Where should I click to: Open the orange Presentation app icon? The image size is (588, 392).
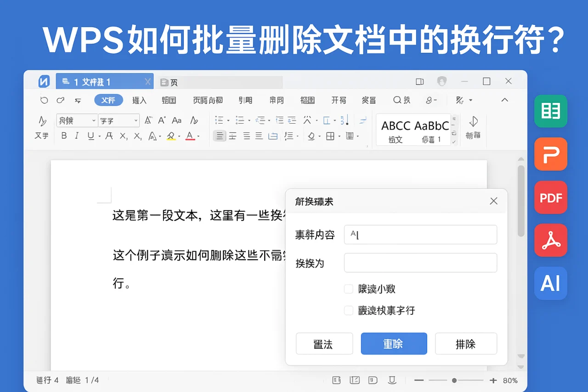[550, 154]
